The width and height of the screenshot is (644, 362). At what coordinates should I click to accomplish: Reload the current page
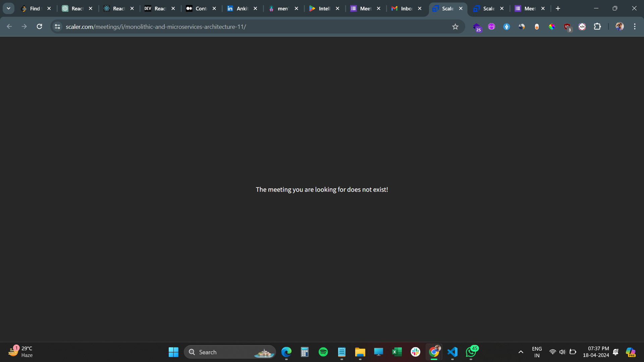click(39, 26)
